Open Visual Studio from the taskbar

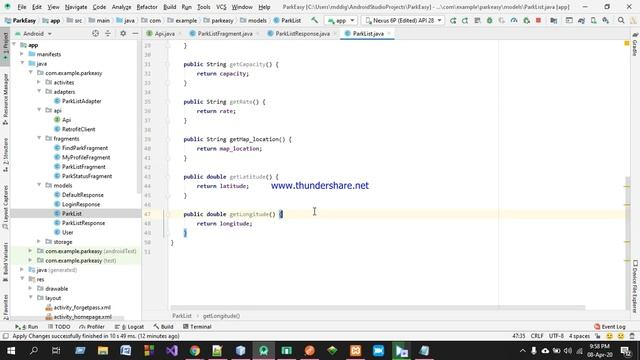[x=172, y=351]
